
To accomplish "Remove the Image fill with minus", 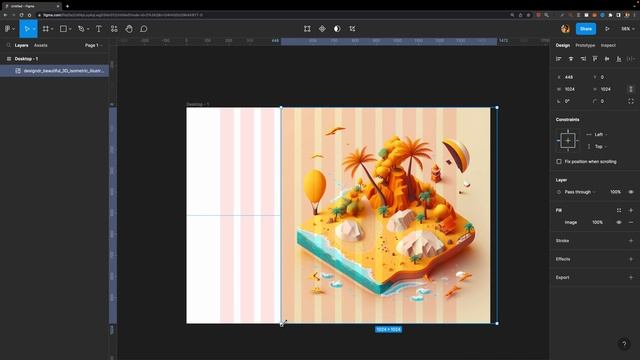I will 631,222.
